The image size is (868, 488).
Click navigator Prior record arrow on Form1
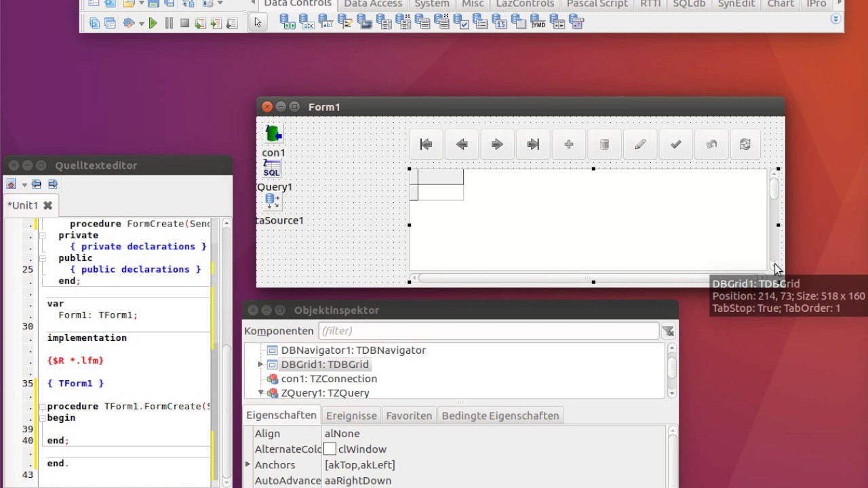click(x=462, y=144)
